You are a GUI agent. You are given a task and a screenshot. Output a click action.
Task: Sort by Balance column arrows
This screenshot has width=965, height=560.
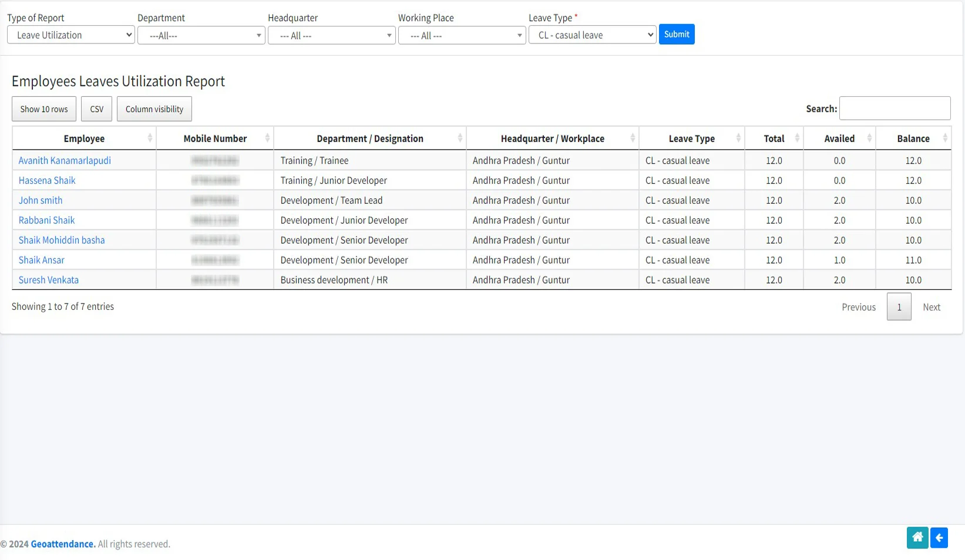pos(944,139)
